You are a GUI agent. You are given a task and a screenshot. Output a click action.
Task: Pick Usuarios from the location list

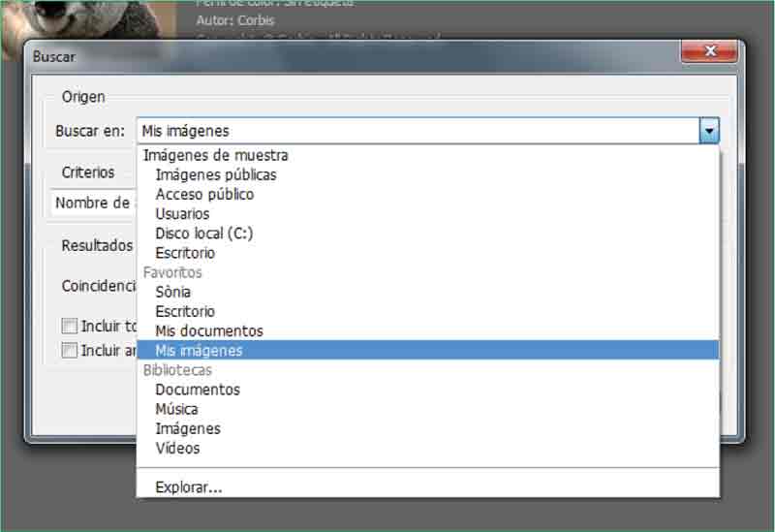(182, 214)
